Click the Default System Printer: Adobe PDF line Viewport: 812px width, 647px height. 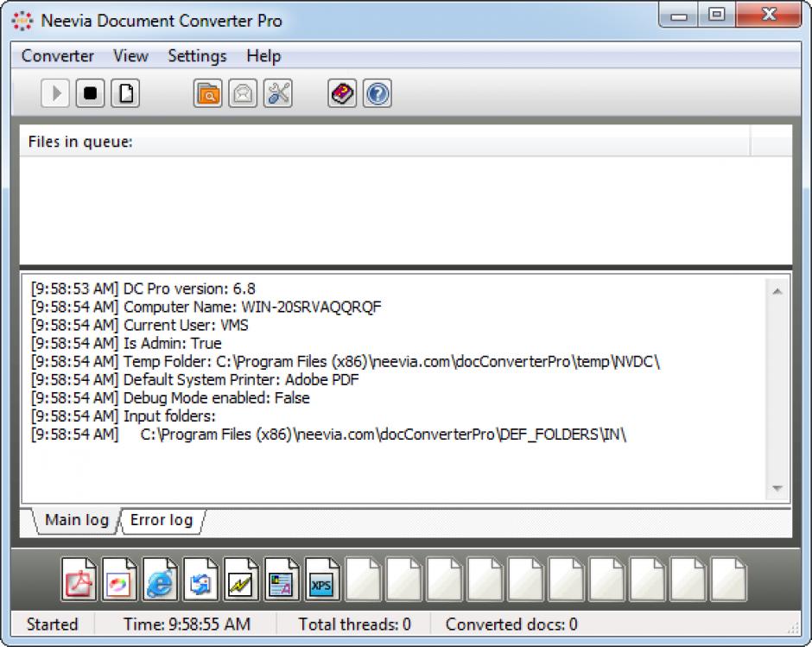coord(194,380)
